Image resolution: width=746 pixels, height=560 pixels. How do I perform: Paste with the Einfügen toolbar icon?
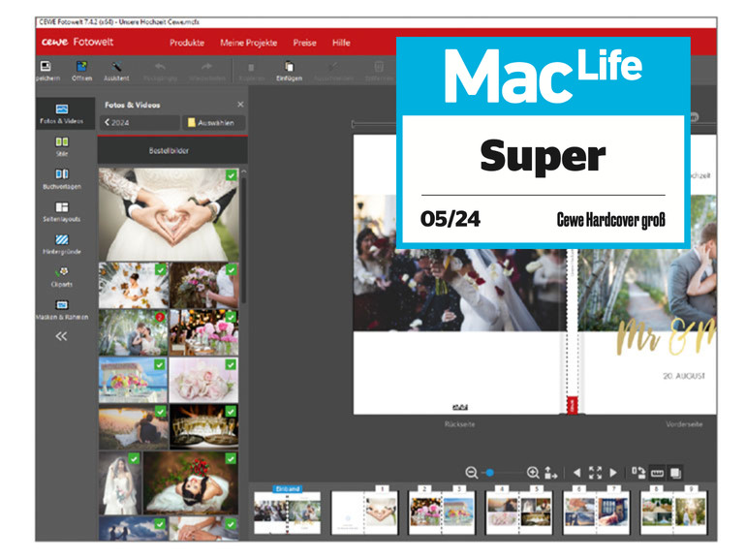coord(290,71)
